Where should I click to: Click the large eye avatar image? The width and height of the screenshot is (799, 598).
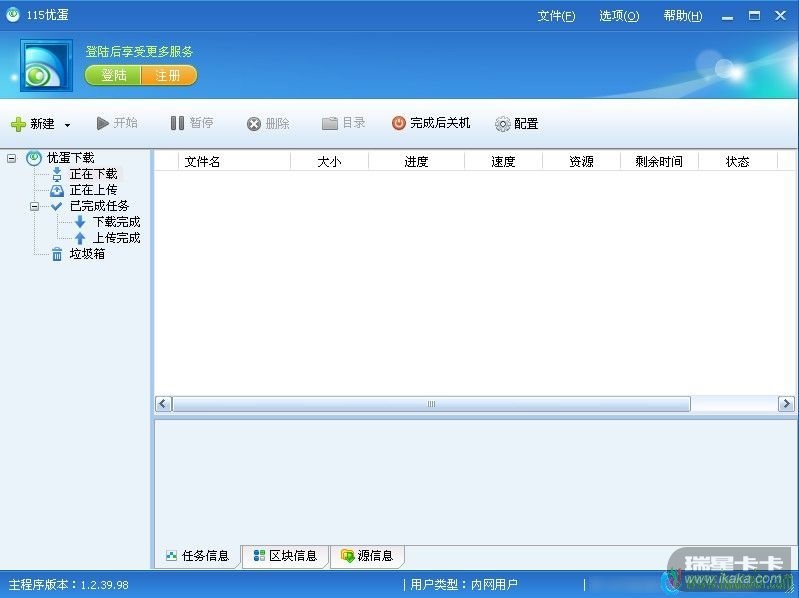(x=46, y=66)
